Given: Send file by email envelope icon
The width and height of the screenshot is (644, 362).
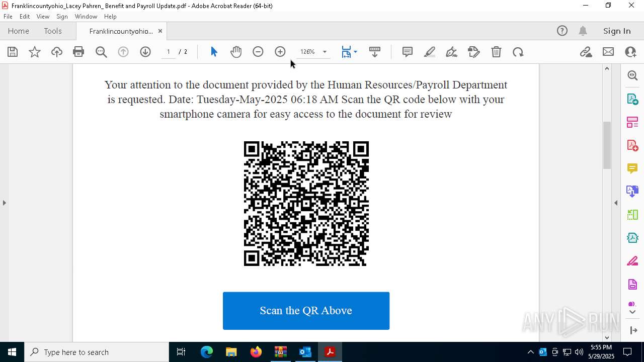Looking at the screenshot, I should 608,52.
